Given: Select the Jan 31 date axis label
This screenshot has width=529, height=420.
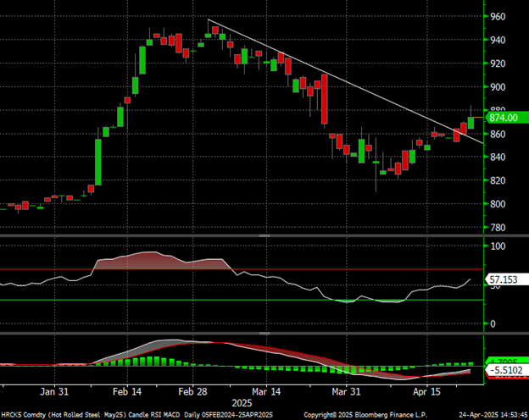Looking at the screenshot, I should (x=54, y=392).
